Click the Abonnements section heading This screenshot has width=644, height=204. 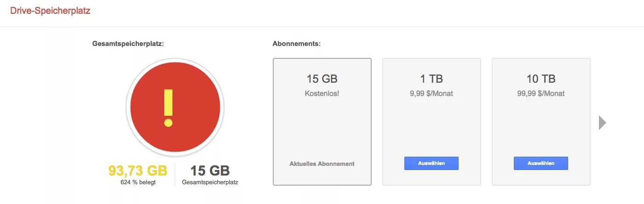coord(297,44)
